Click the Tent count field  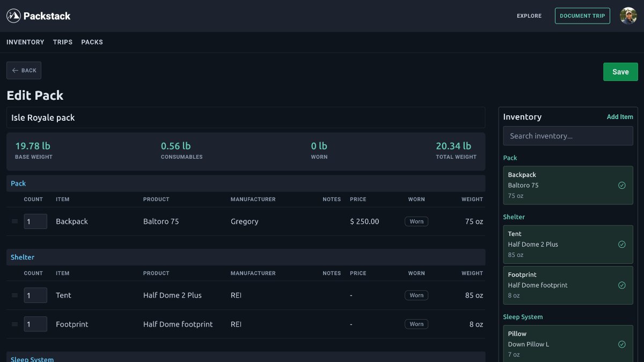pyautogui.click(x=35, y=295)
